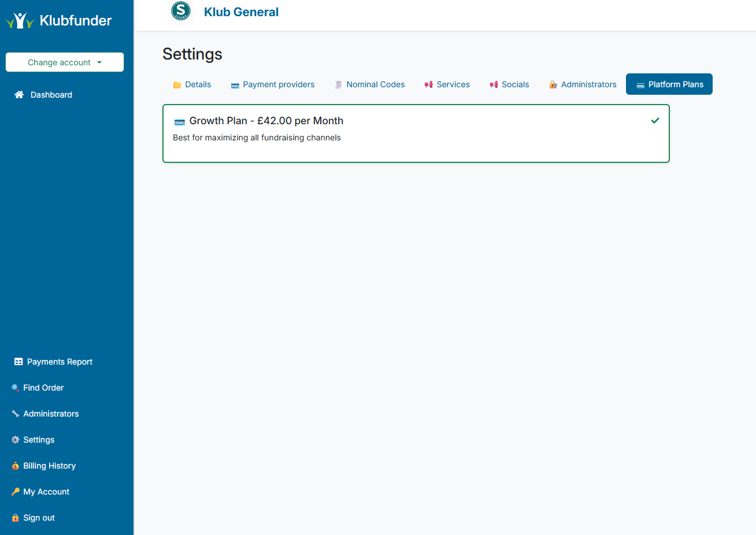The width and height of the screenshot is (756, 535).
Task: Click the Klub General title link
Action: click(x=241, y=12)
